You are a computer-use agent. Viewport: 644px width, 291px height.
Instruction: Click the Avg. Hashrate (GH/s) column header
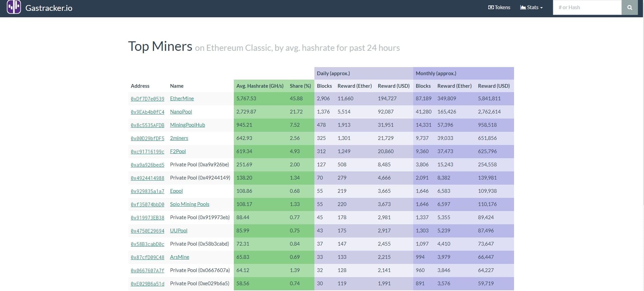click(260, 86)
